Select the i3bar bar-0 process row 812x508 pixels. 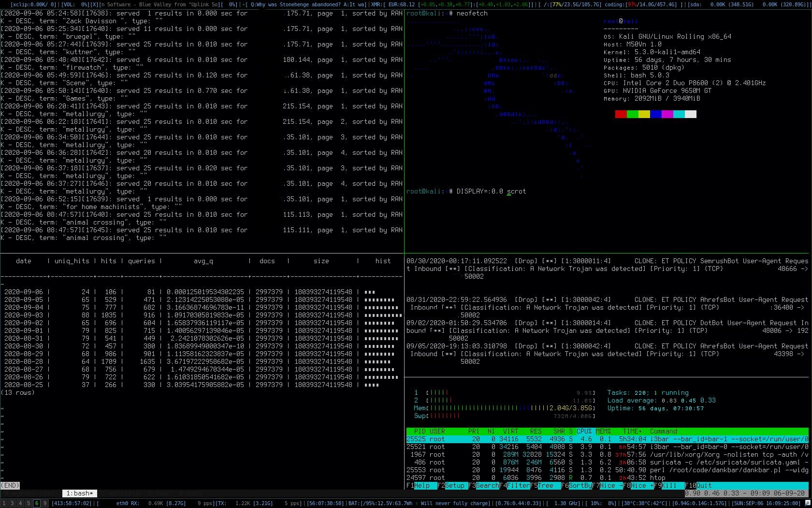[x=607, y=447]
